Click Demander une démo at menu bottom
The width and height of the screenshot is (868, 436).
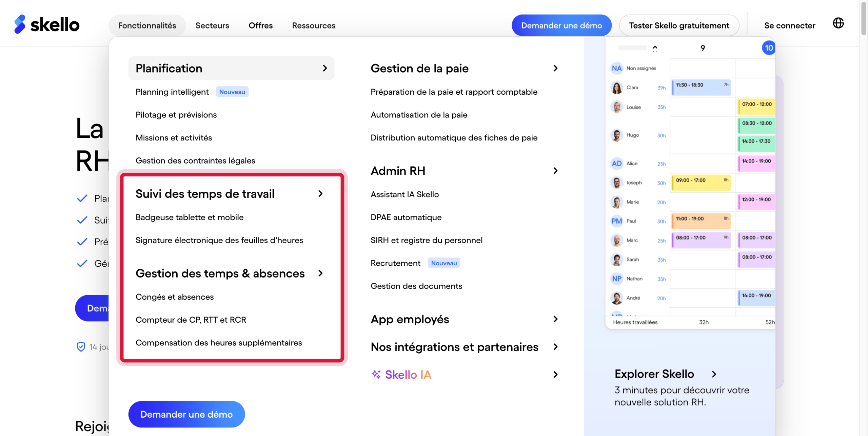point(186,414)
